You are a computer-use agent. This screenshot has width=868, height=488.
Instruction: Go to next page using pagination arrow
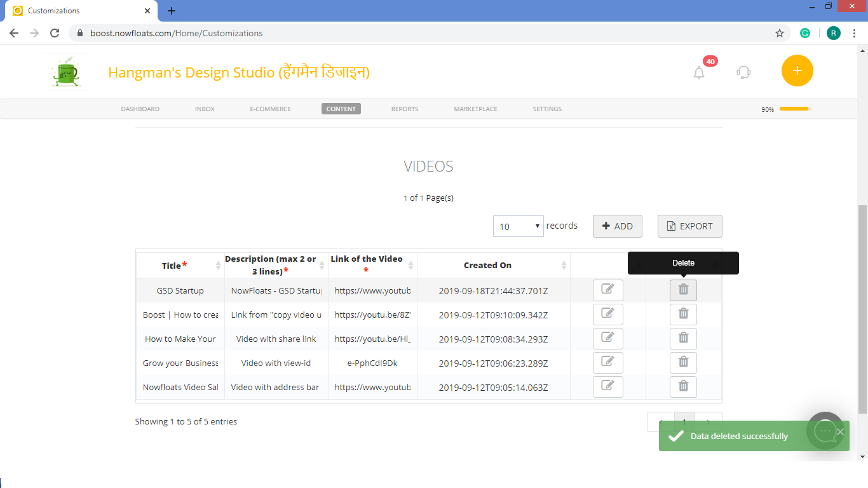708,421
